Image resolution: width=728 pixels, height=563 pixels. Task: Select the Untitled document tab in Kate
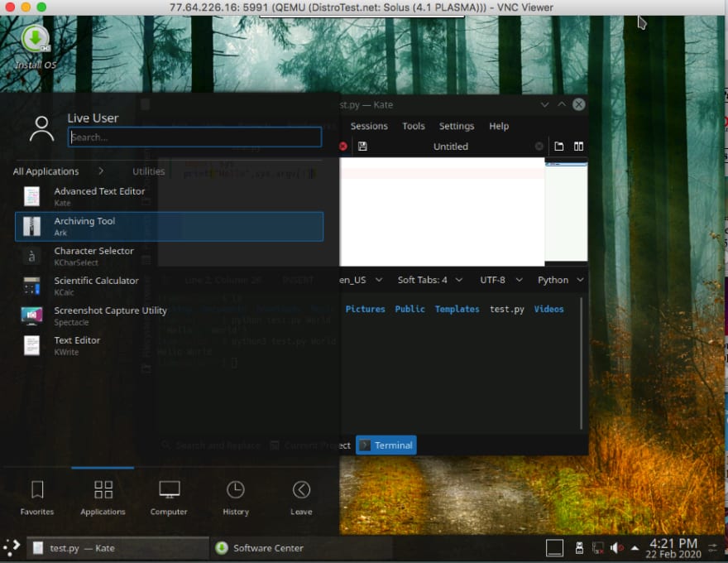(450, 147)
